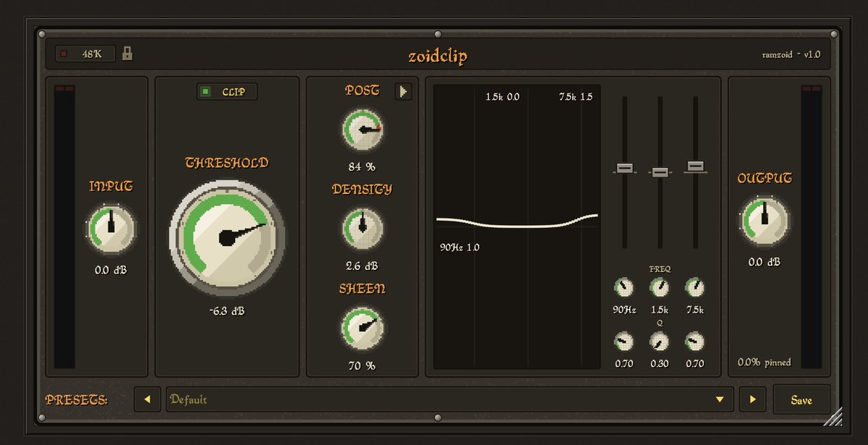The height and width of the screenshot is (445, 868).
Task: Click the INPUT gain knob
Action: (111, 228)
